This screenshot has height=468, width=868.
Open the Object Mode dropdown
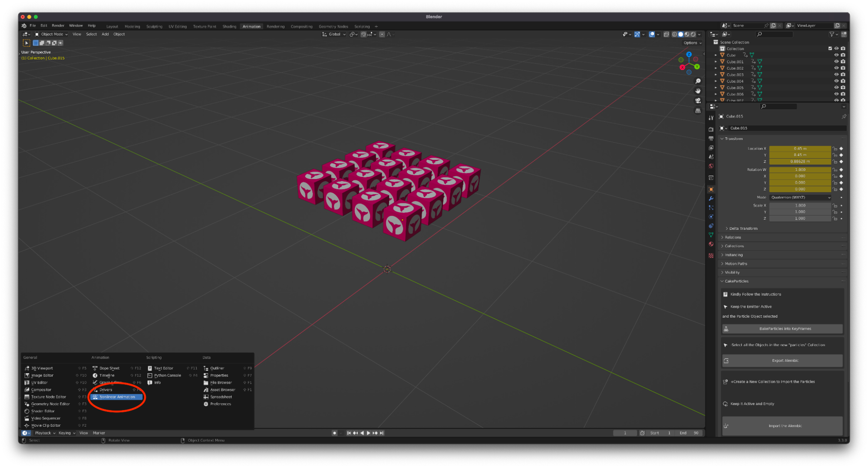point(51,34)
